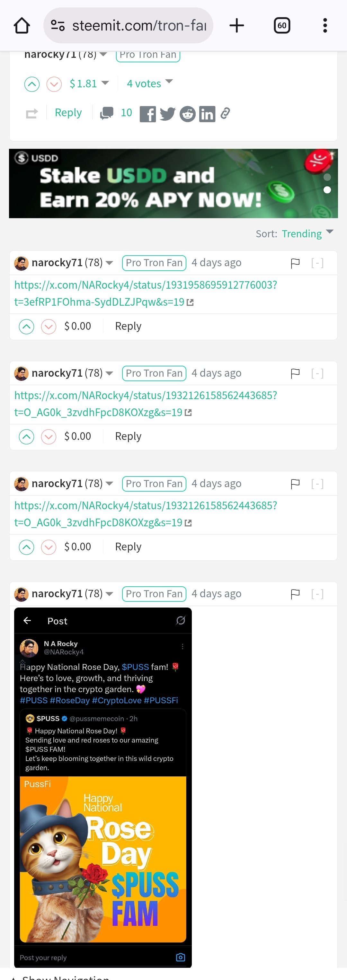Share the post on Twitter
The width and height of the screenshot is (347, 980).
pyautogui.click(x=167, y=114)
